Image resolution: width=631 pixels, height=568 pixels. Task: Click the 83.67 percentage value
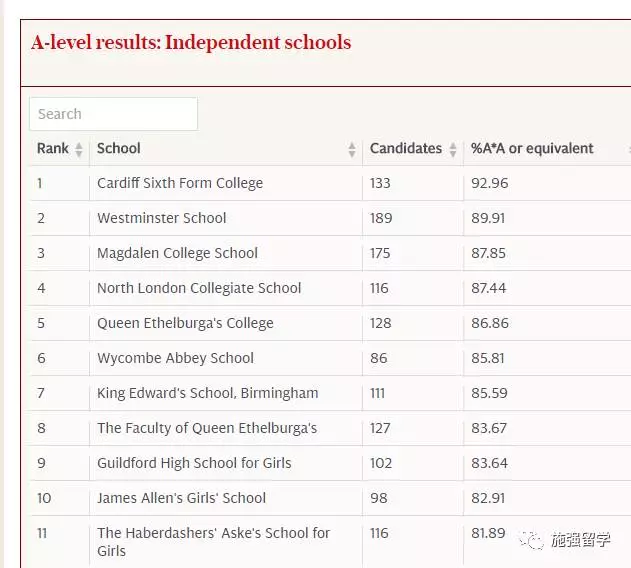point(489,429)
